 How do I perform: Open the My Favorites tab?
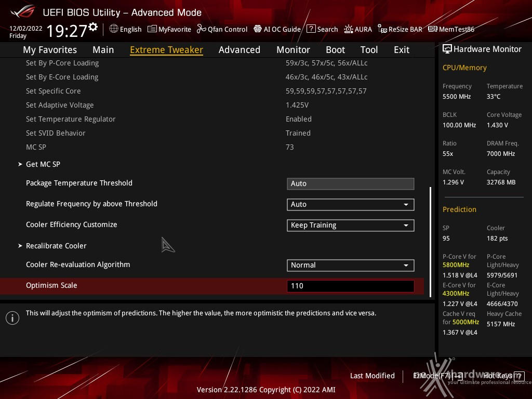(x=50, y=50)
